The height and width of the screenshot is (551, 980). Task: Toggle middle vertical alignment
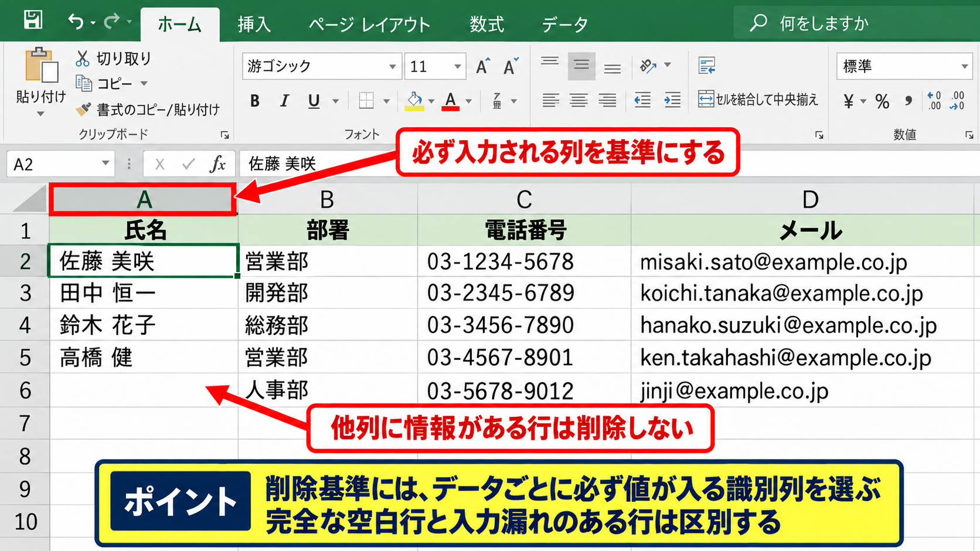(581, 66)
